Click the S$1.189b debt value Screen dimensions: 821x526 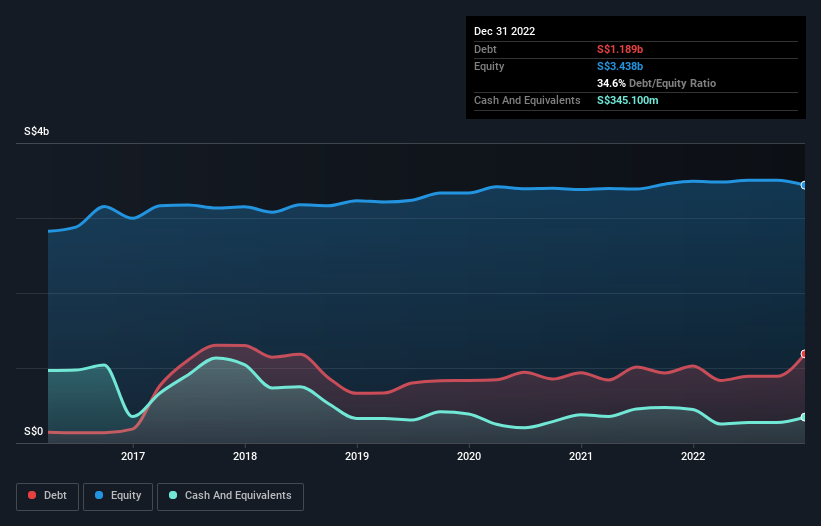tap(620, 49)
